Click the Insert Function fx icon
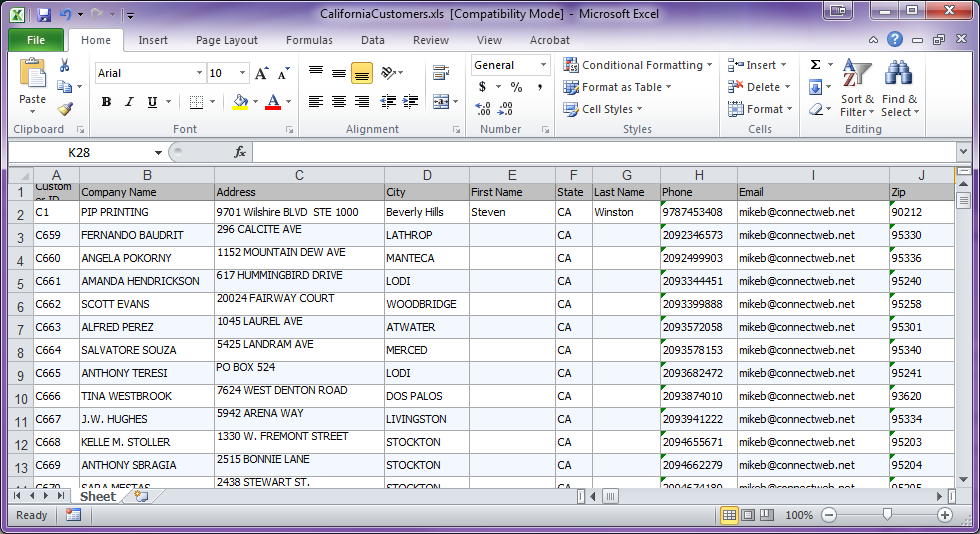This screenshot has width=980, height=534. pos(240,152)
